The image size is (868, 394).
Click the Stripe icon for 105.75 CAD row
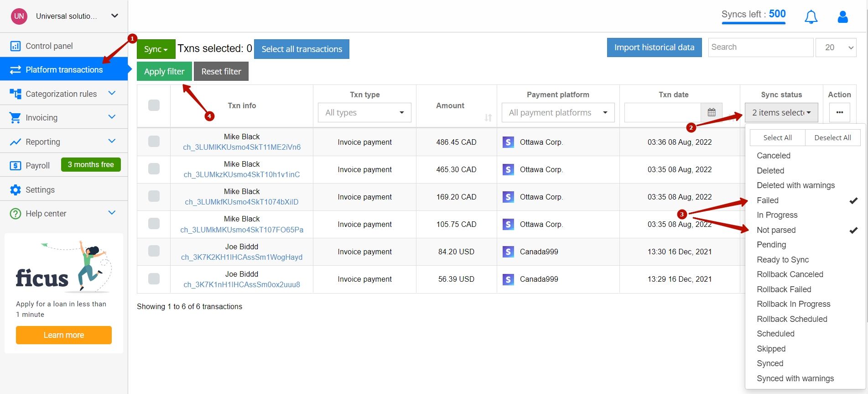point(508,224)
